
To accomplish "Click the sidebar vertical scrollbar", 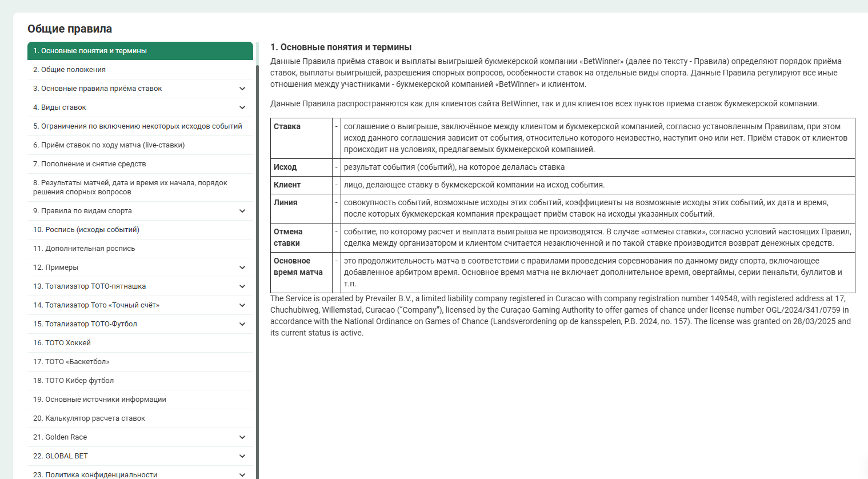I will (257, 272).
